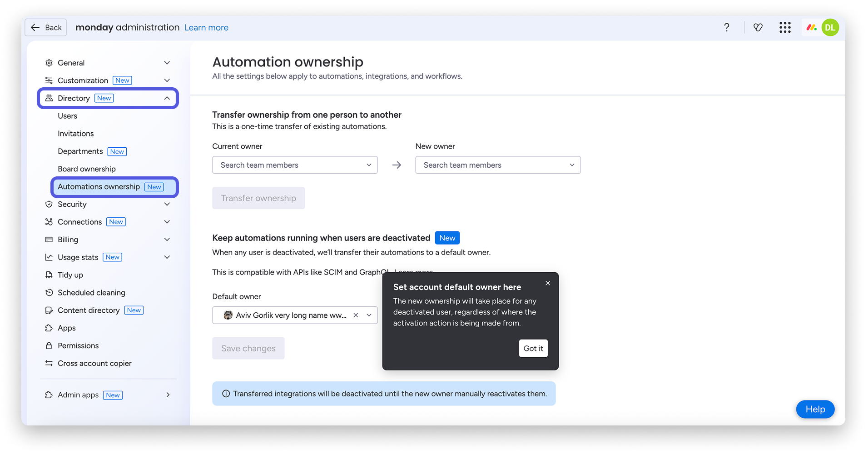Open the Users page in Directory
The image size is (868, 455).
coord(67,116)
